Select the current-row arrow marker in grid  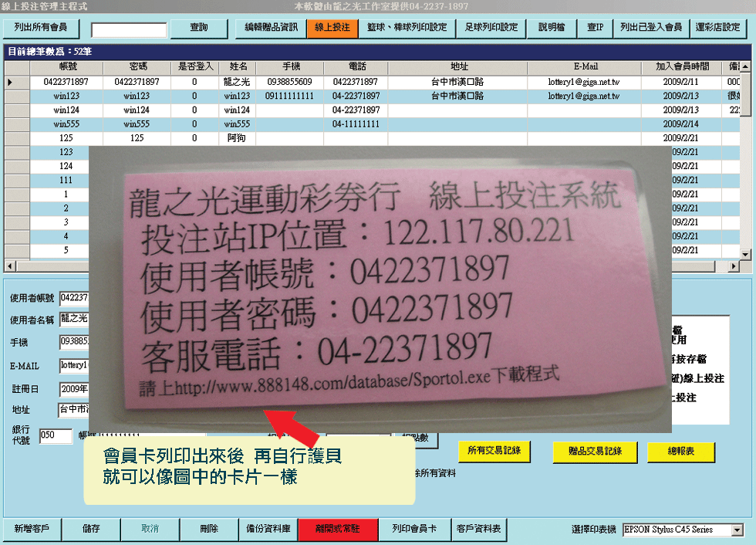(11, 83)
